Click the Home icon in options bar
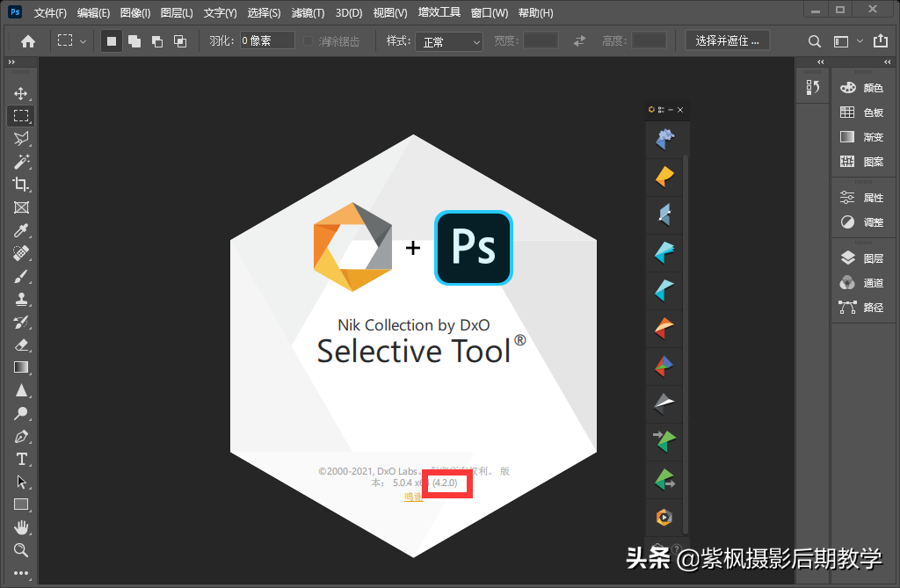Screen dimensions: 900x588 [28, 41]
